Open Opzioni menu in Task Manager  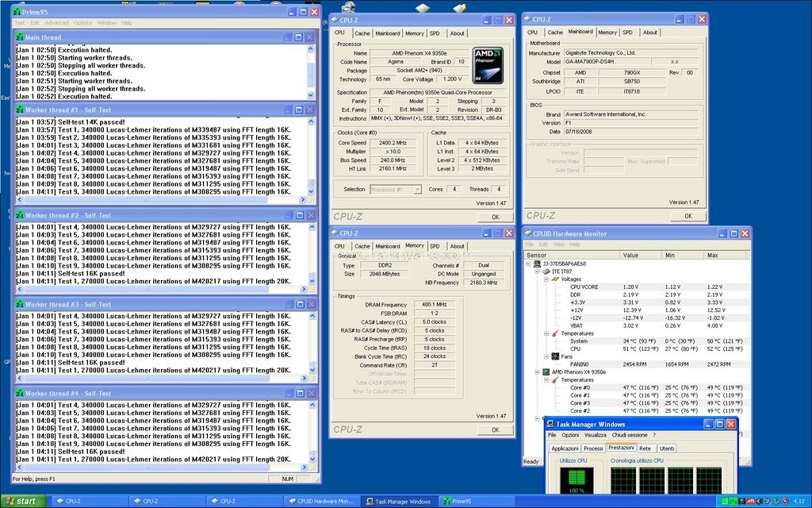point(570,435)
